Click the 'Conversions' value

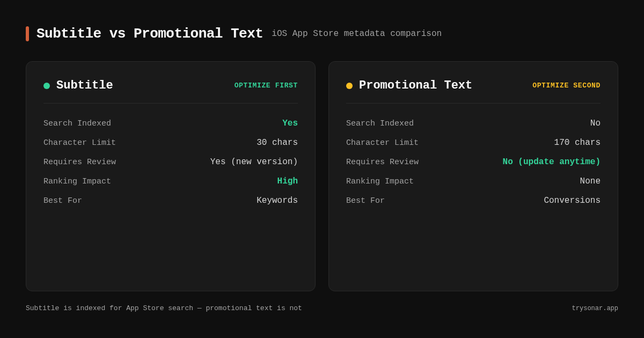[572, 201]
